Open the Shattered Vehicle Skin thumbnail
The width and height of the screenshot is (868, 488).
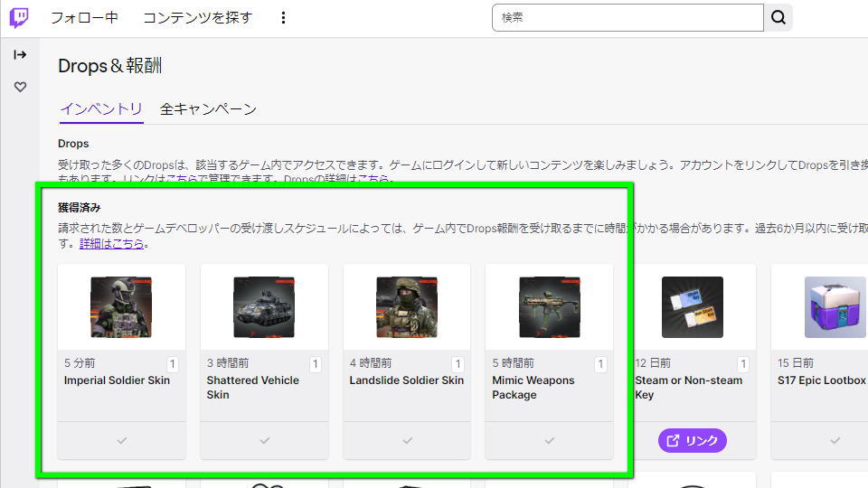[x=264, y=307]
